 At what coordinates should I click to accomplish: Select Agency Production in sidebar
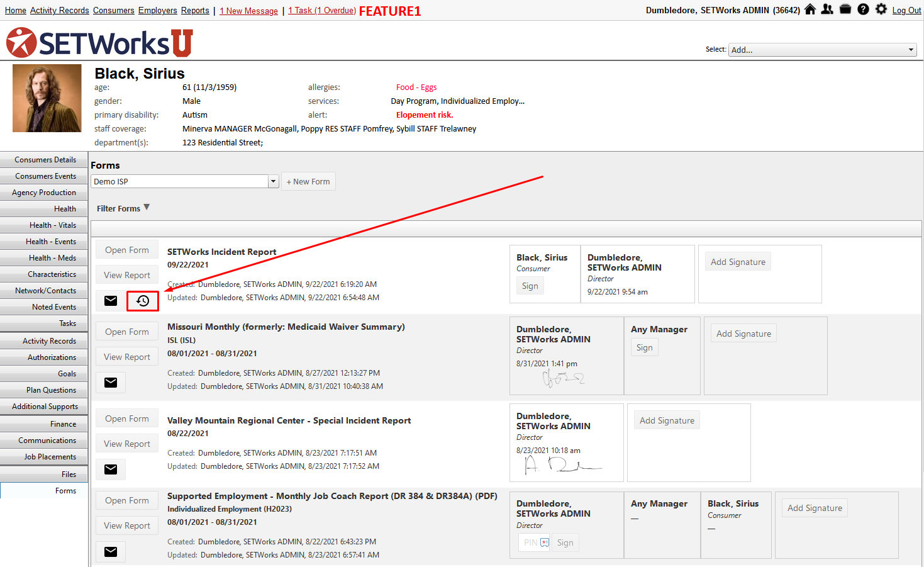click(44, 193)
